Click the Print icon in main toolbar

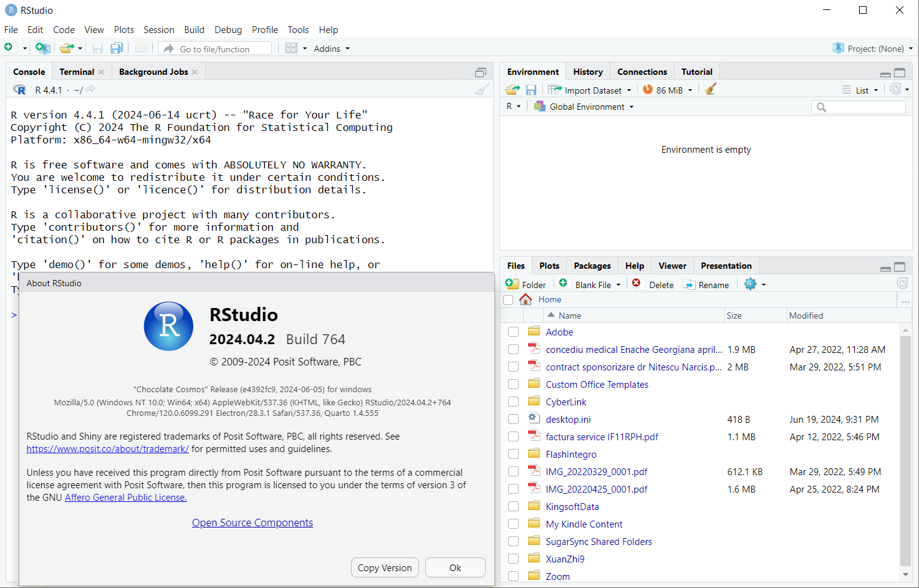(x=142, y=48)
